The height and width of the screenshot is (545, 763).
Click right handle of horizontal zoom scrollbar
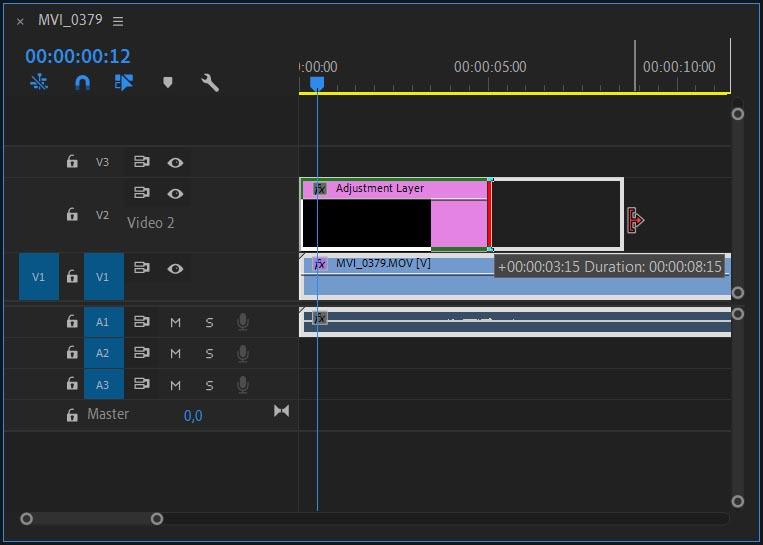(x=157, y=519)
